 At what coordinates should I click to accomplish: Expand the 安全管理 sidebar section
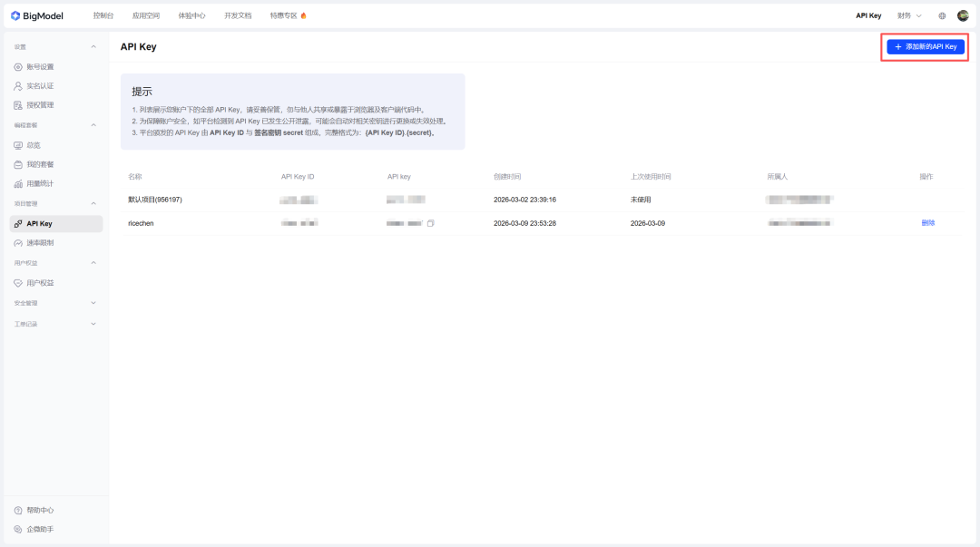click(x=93, y=303)
